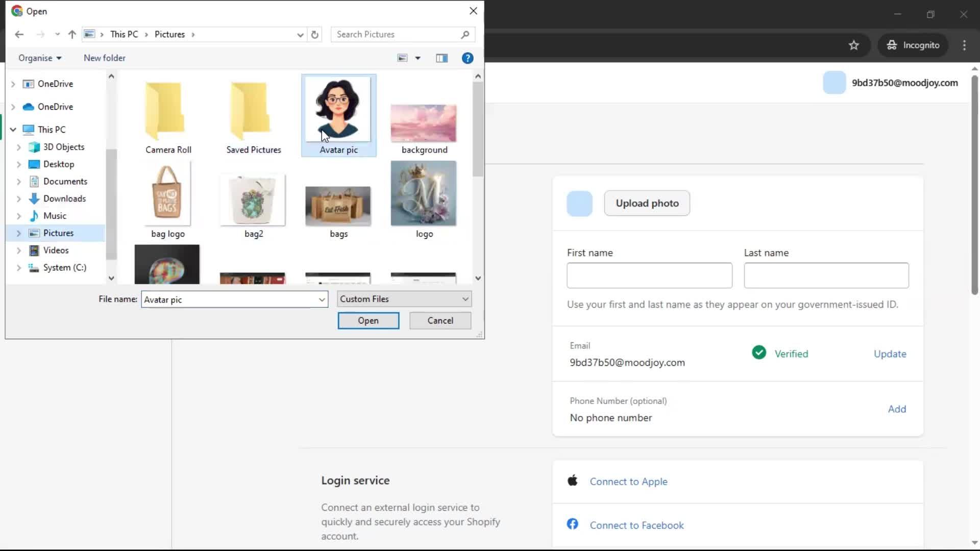Screen dimensions: 980x551
Task: Click the Open button
Action: point(369,320)
